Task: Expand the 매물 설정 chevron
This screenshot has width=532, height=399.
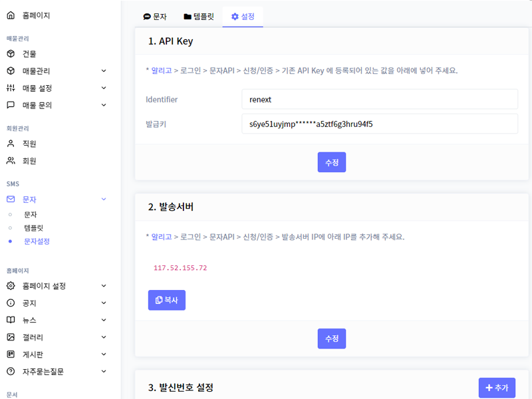Action: click(104, 88)
